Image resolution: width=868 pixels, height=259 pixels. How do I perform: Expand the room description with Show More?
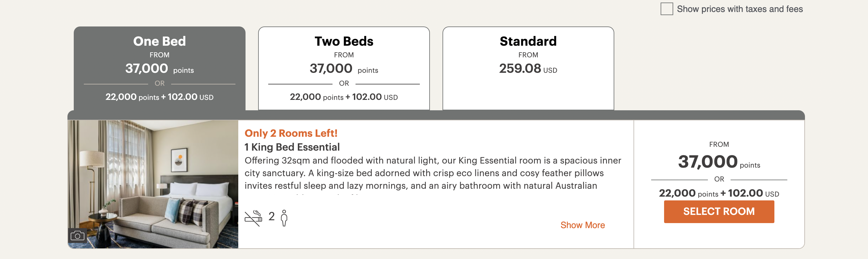pos(582,225)
